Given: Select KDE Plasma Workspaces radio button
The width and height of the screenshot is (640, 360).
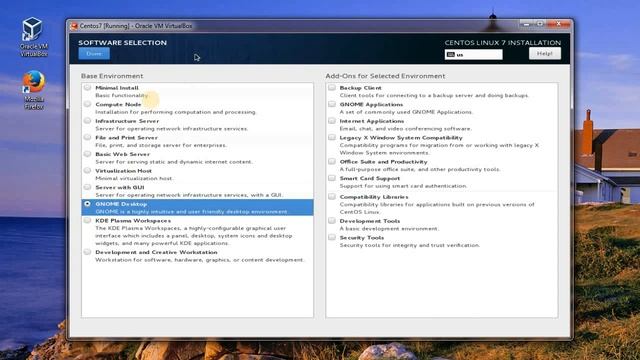Looking at the screenshot, I should [87, 220].
